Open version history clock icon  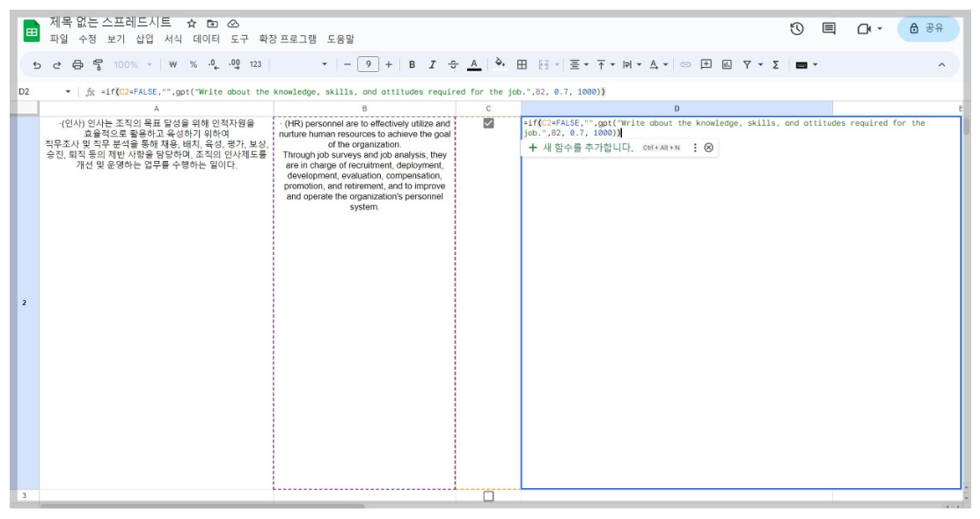point(796,29)
